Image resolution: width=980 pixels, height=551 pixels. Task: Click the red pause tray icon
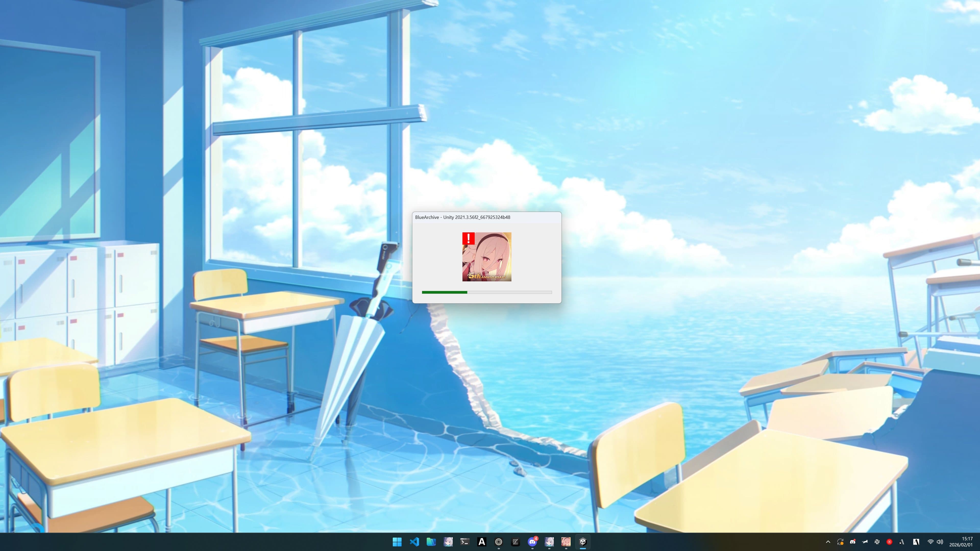tap(889, 542)
